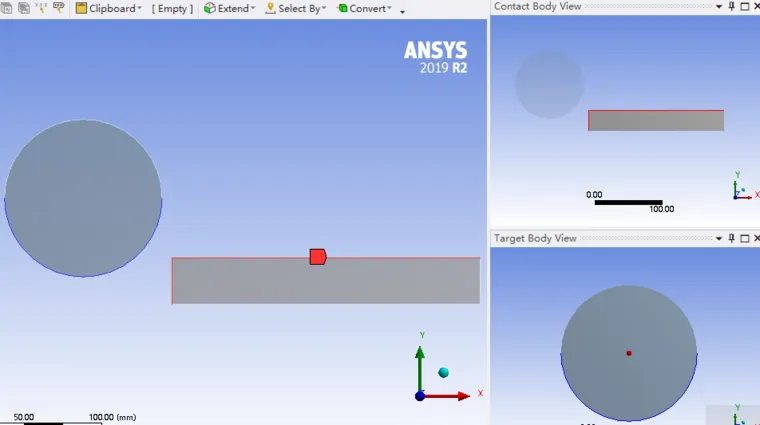This screenshot has height=425, width=760.
Task: Click the 100.00 (mm) scale label
Action: 112,417
